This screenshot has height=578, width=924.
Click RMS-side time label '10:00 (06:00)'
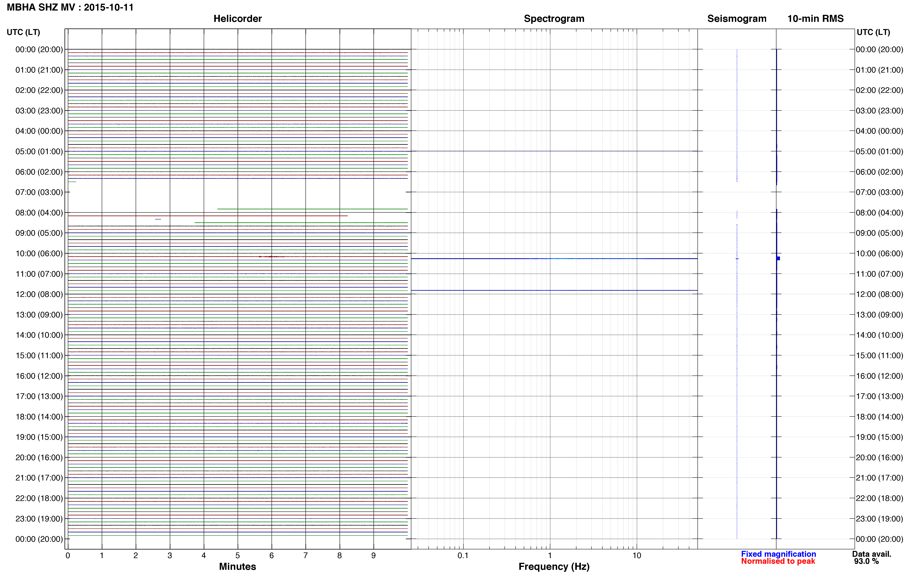point(879,253)
